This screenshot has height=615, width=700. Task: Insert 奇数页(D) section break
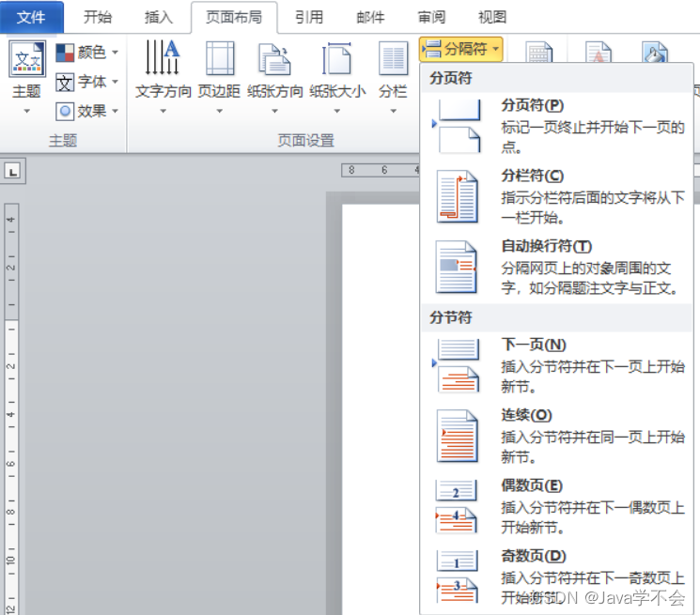click(x=556, y=577)
